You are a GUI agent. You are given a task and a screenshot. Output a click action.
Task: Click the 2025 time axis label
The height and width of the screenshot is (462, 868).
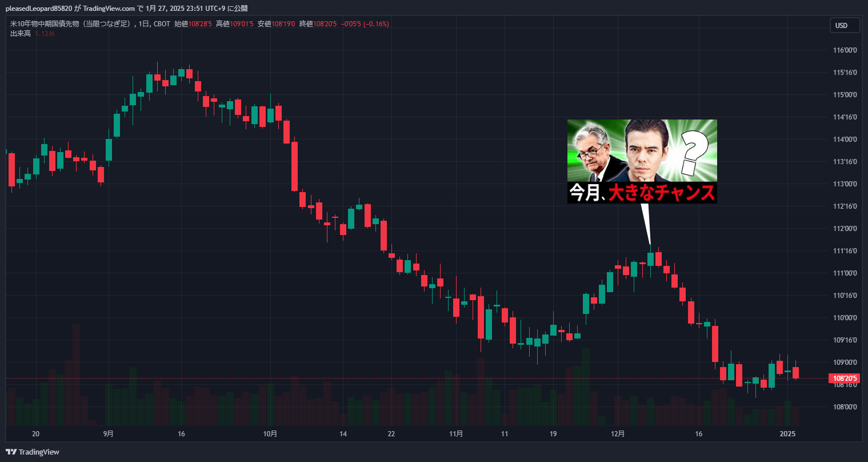point(787,434)
